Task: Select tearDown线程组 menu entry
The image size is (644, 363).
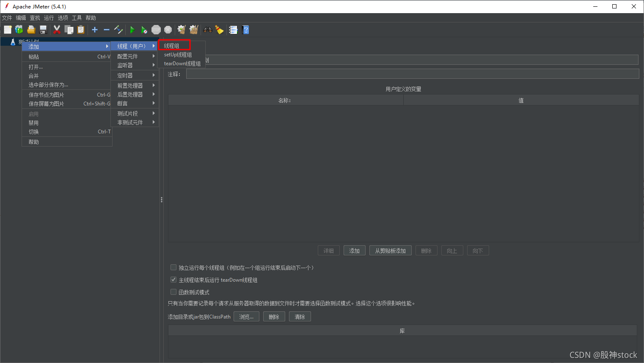Action: click(181, 64)
